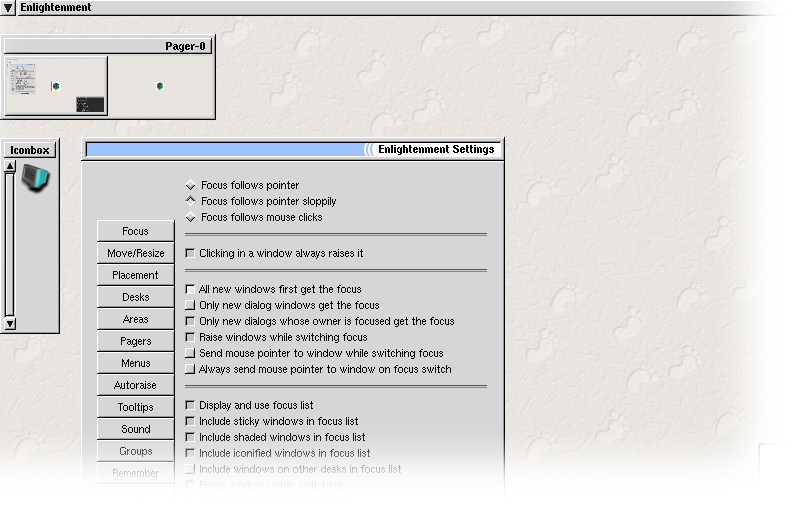
Task: Open the Enlightenment menu arrow icon
Action: [x=8, y=8]
